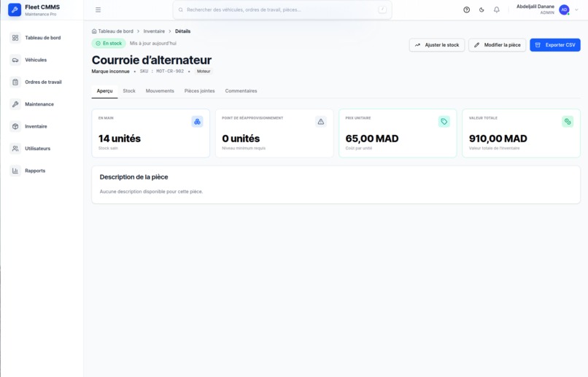Click the slash shortcut badge in search
588x377 pixels.
click(x=382, y=9)
